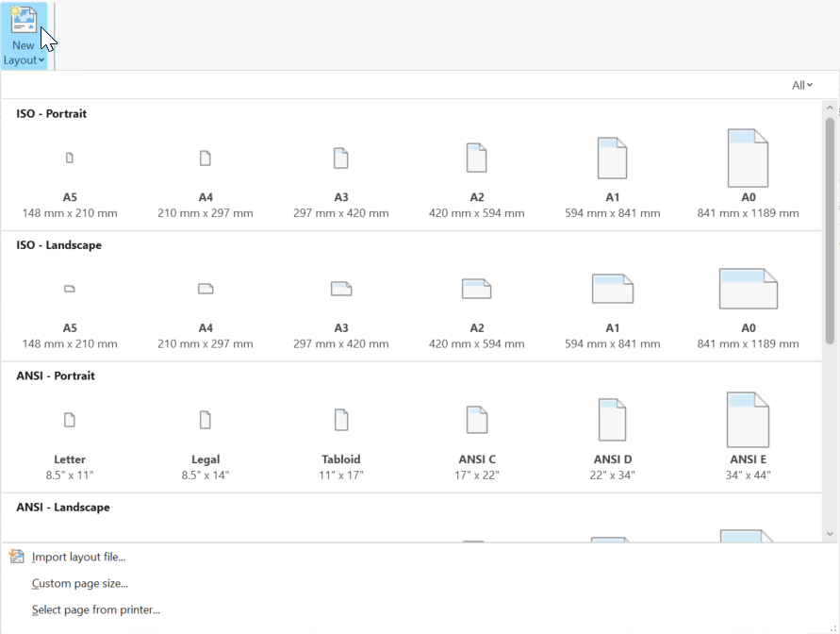This screenshot has height=634, width=840.
Task: Click the 22" x 34" size label
Action: [x=612, y=475]
